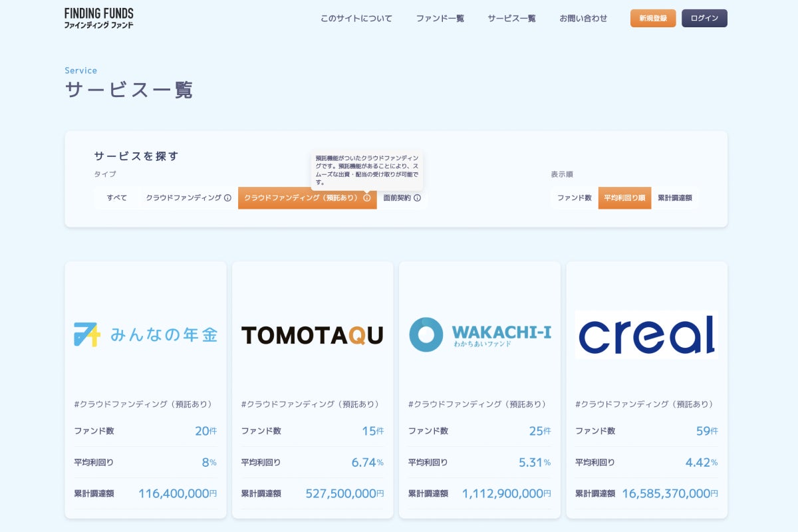Click amount 1,112,900,000円
798x532 pixels.
click(507, 493)
